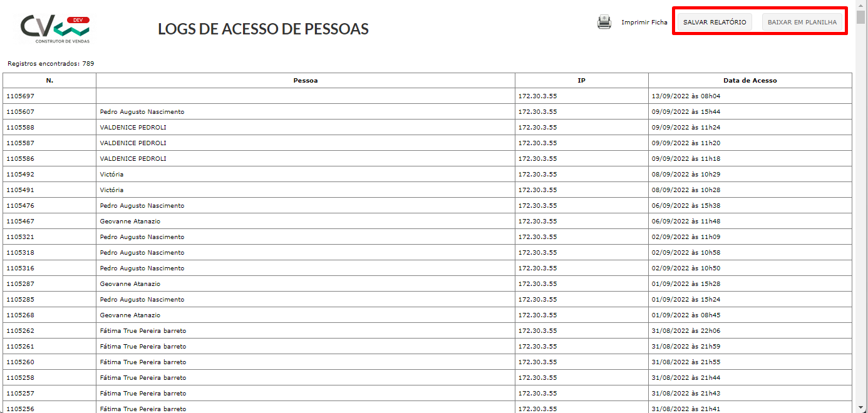Viewport: 868px width, 413px height.
Task: Click the Imprimir Ficha link
Action: (x=644, y=22)
